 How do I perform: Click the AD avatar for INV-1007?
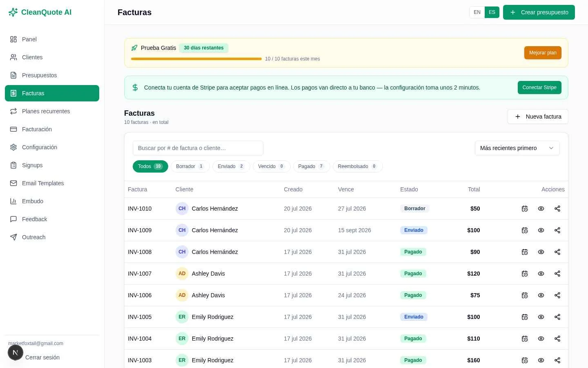point(182,274)
